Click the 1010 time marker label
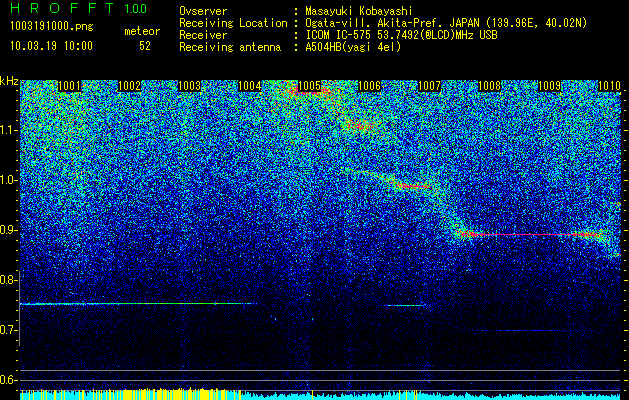 [609, 86]
